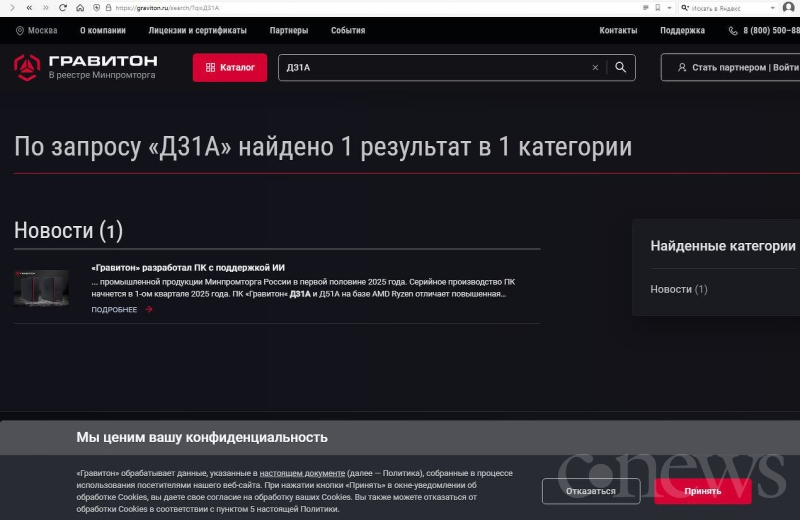Open the browser profile avatar icon
Image resolution: width=800 pixels, height=520 pixels.
(x=789, y=8)
